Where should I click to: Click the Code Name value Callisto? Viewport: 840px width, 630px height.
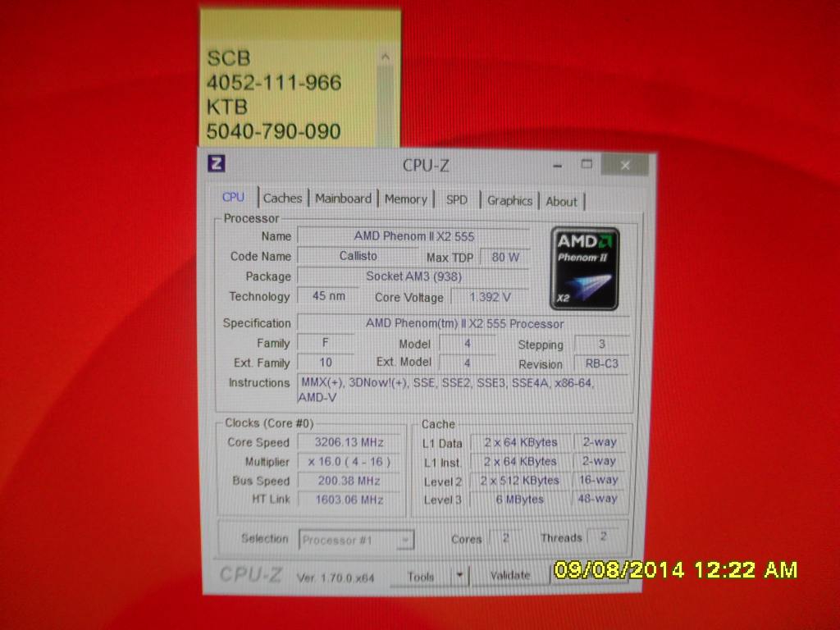click(x=358, y=256)
